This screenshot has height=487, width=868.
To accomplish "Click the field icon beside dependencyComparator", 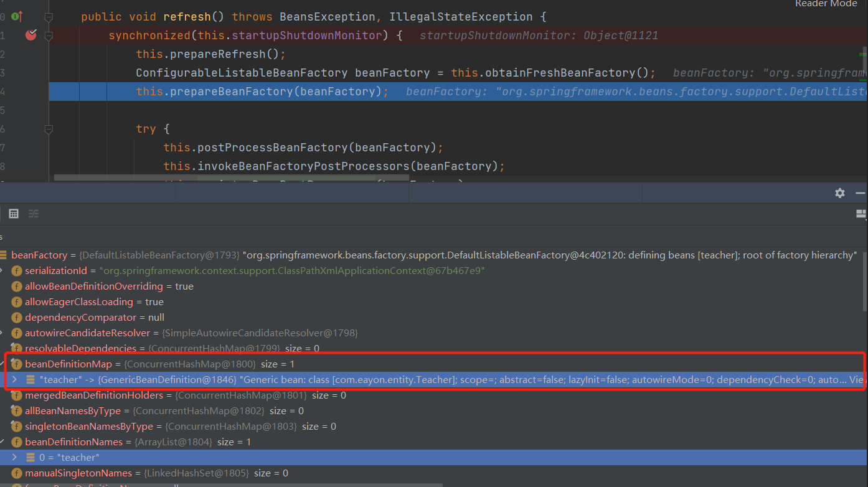I will click(17, 318).
